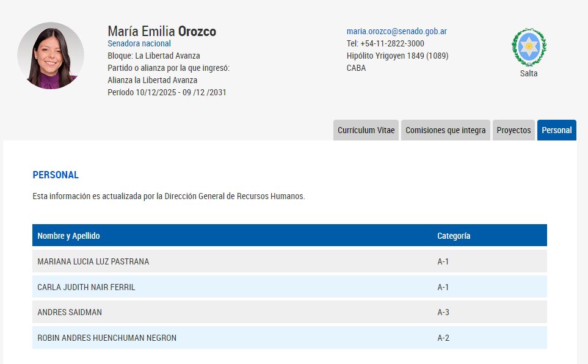Screen dimensions: 588x364
Task: Click the Categoría column header
Action: coord(454,236)
